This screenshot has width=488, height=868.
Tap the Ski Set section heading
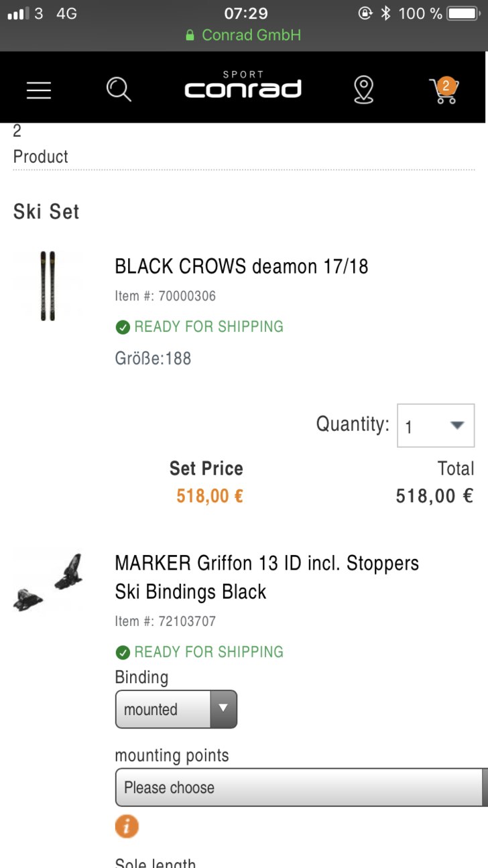point(46,212)
